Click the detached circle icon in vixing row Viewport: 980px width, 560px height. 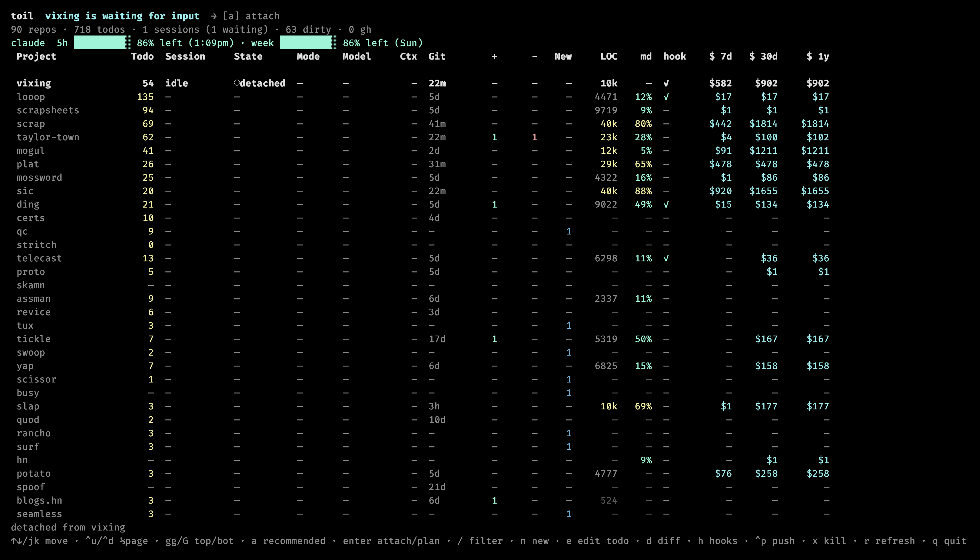(237, 83)
